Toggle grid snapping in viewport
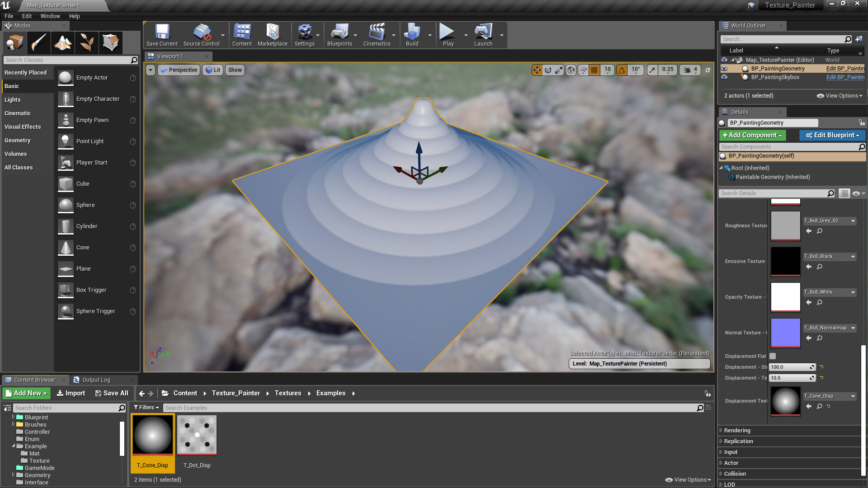The width and height of the screenshot is (868, 488). point(594,70)
